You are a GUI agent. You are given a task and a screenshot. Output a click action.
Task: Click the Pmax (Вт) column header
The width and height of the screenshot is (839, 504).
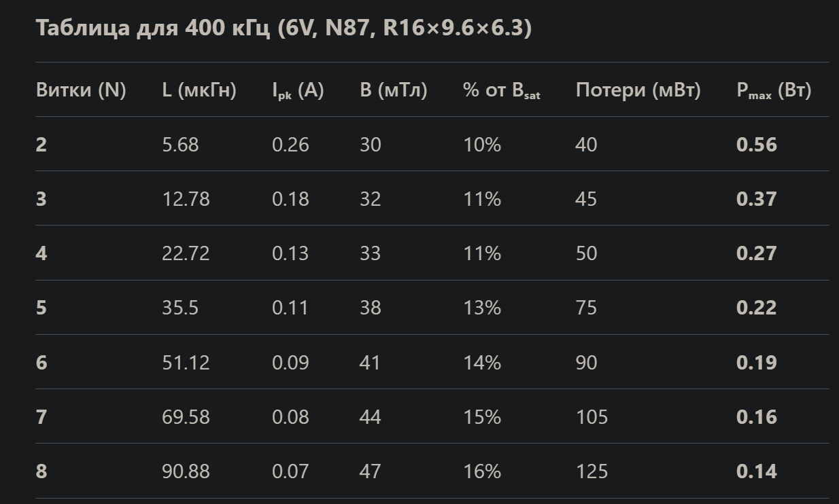pyautogui.click(x=774, y=90)
